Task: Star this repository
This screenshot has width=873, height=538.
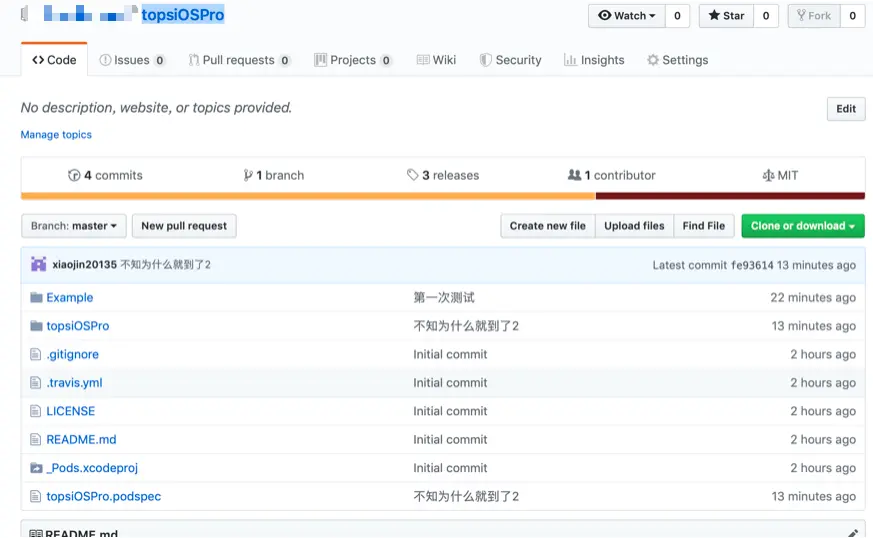Action: 727,16
